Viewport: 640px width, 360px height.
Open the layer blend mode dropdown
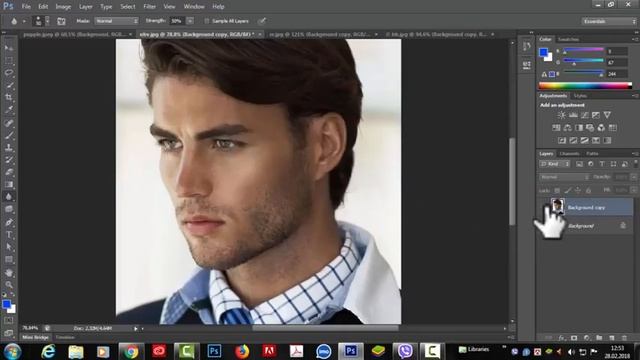click(x=564, y=177)
